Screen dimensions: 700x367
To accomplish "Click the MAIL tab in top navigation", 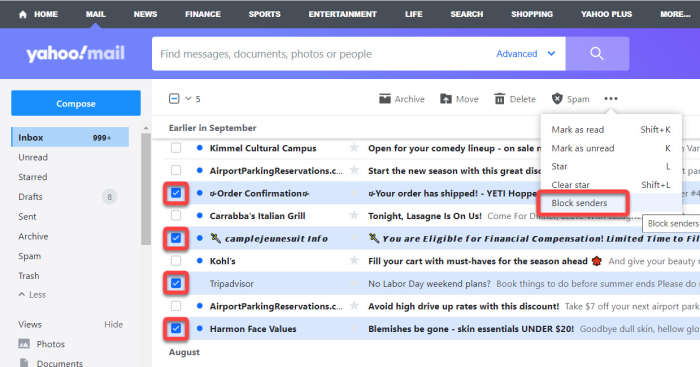I will coord(96,14).
